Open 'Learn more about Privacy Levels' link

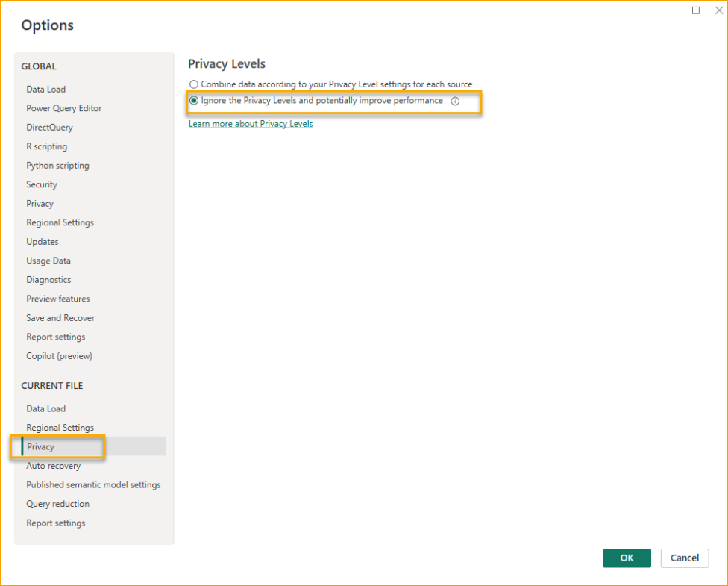tap(250, 123)
